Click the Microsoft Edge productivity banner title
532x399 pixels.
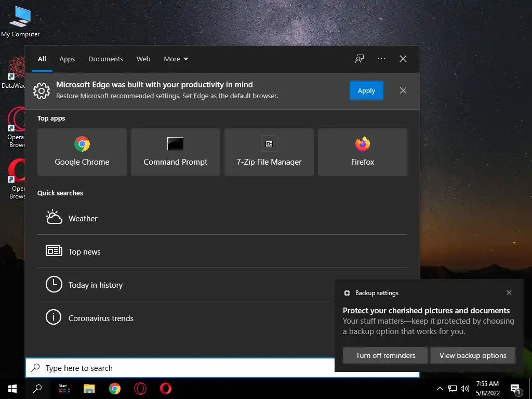[x=154, y=85]
